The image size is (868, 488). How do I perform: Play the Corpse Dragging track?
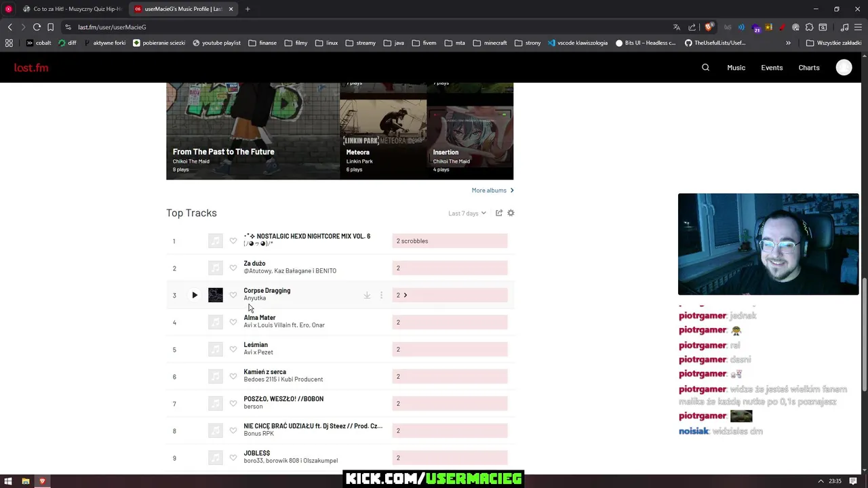point(195,296)
